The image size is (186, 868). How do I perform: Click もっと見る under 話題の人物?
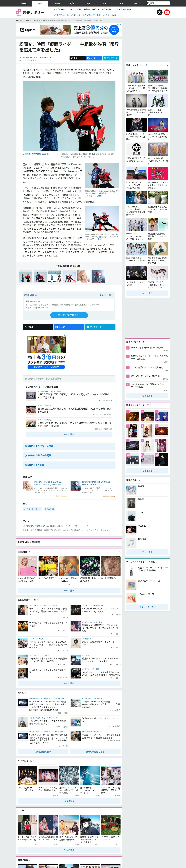[x=147, y=552]
